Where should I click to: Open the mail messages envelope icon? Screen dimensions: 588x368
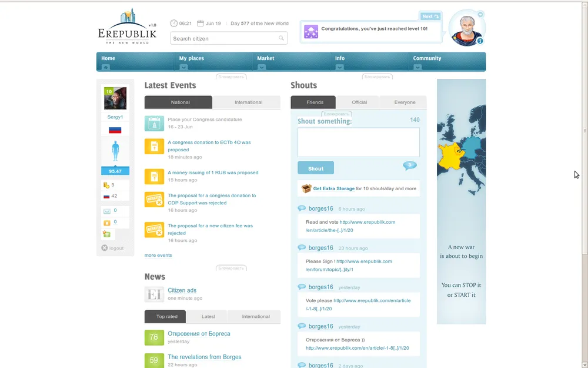(x=107, y=211)
